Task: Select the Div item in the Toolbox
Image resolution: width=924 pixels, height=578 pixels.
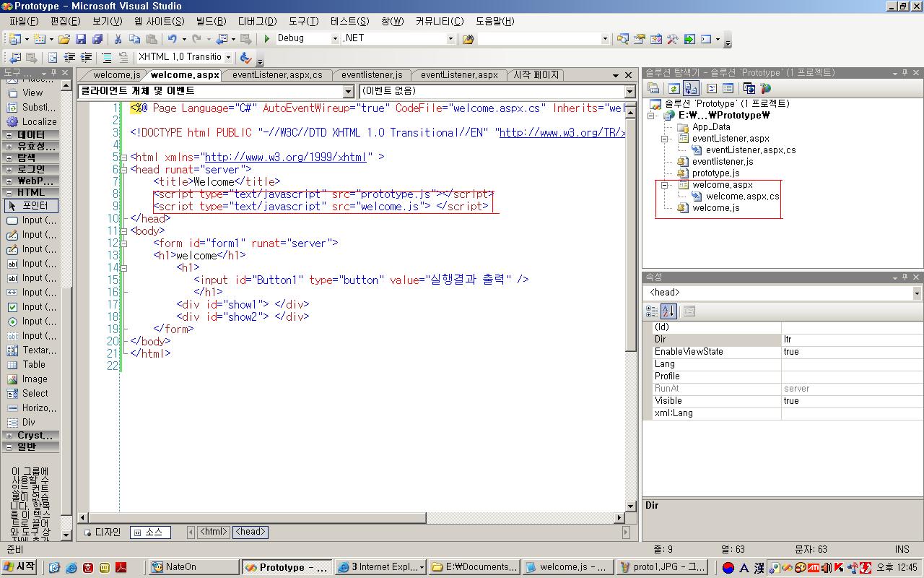Action: point(32,422)
